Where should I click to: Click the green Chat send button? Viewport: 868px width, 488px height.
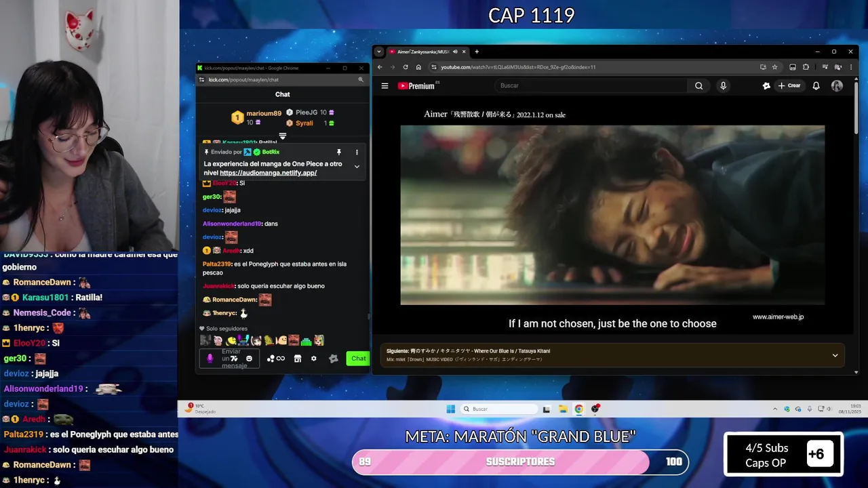tap(358, 359)
